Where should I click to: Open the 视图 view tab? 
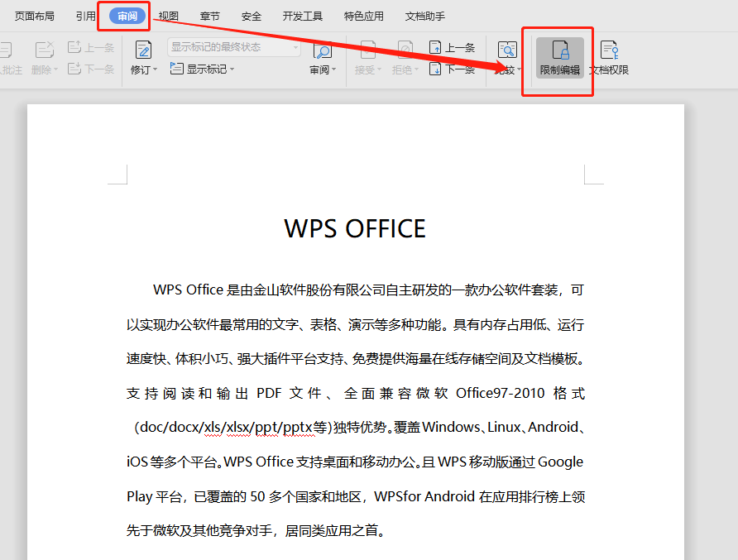(169, 17)
